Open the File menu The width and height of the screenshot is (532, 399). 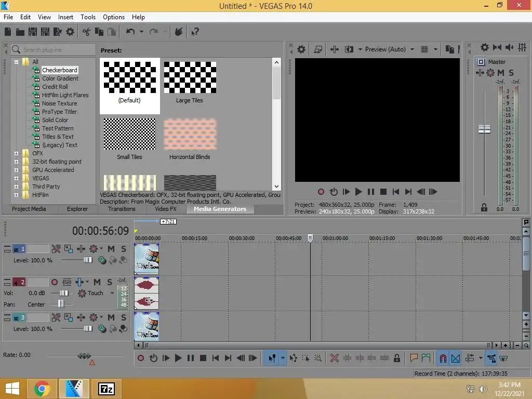(x=8, y=17)
